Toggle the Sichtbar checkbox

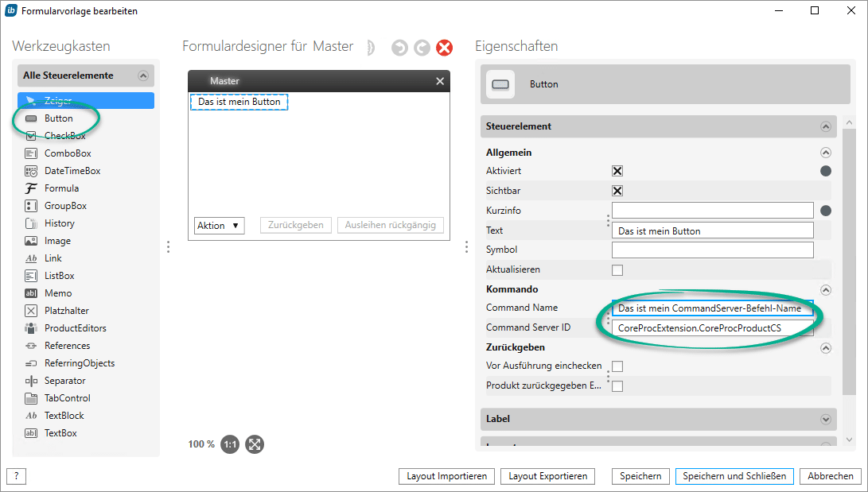(617, 191)
